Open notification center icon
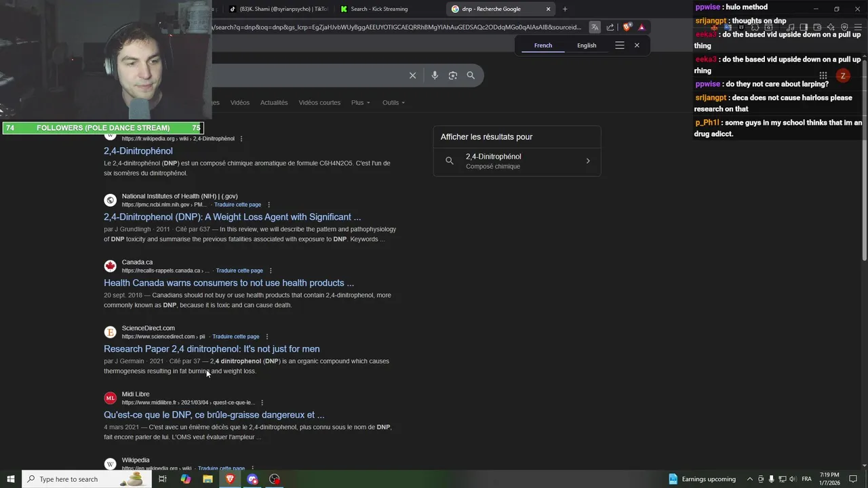Image resolution: width=868 pixels, height=488 pixels. [853, 479]
